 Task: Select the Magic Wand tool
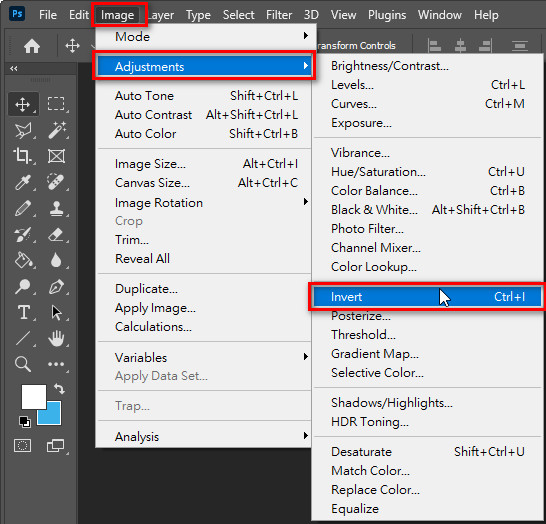(x=57, y=130)
